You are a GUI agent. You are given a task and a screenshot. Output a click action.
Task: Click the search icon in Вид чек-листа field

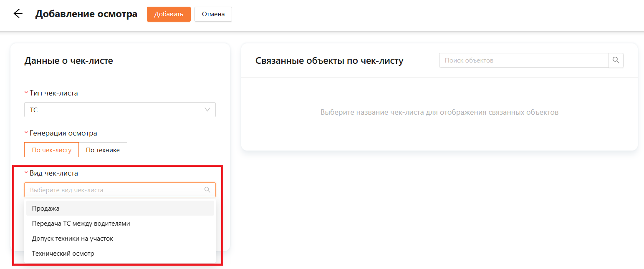207,190
